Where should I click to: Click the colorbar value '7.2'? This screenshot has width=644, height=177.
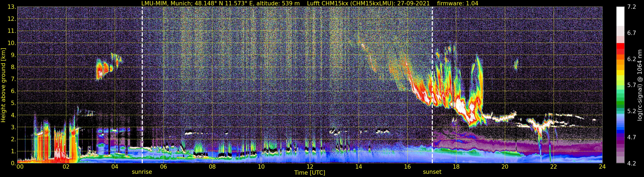[632, 7]
